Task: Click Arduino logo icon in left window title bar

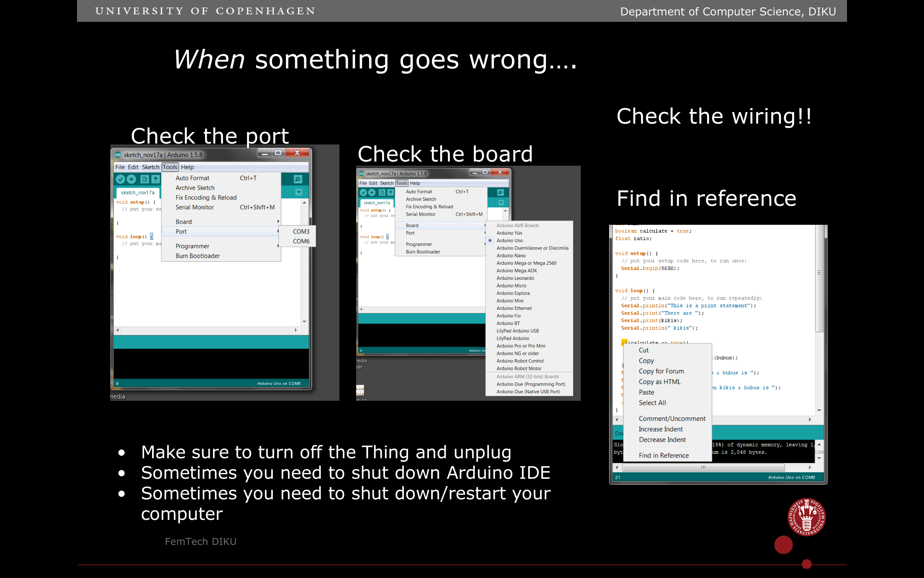Action: [x=118, y=155]
